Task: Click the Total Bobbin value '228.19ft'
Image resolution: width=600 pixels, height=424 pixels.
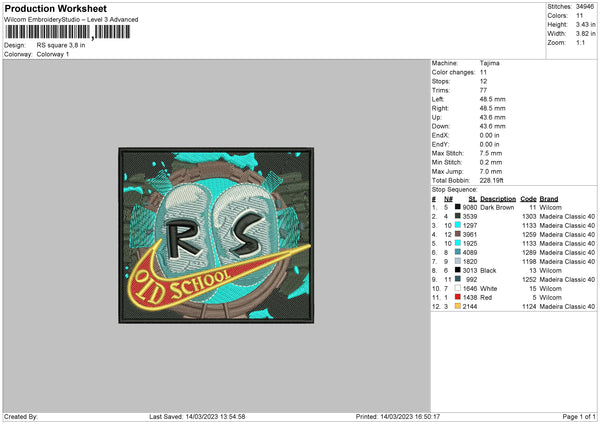Action: click(x=492, y=180)
